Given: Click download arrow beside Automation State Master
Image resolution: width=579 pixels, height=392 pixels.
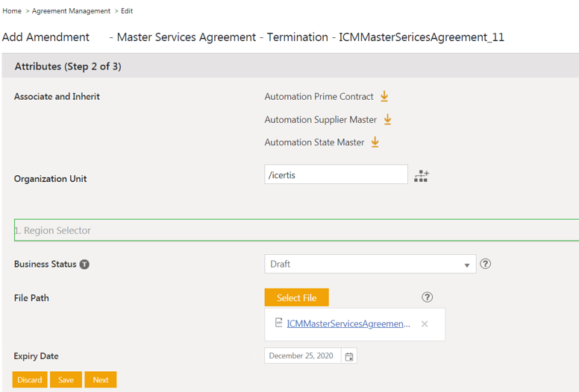Looking at the screenshot, I should click(x=375, y=142).
